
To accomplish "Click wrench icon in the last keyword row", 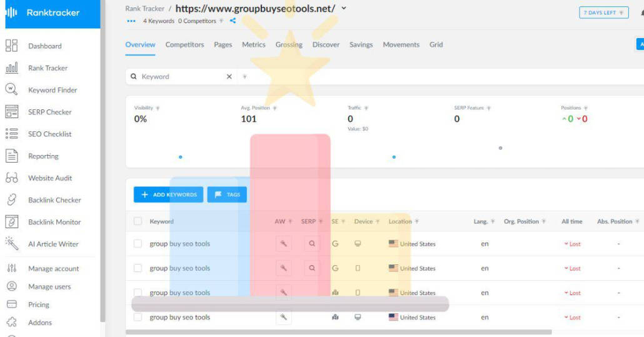I will tap(283, 317).
